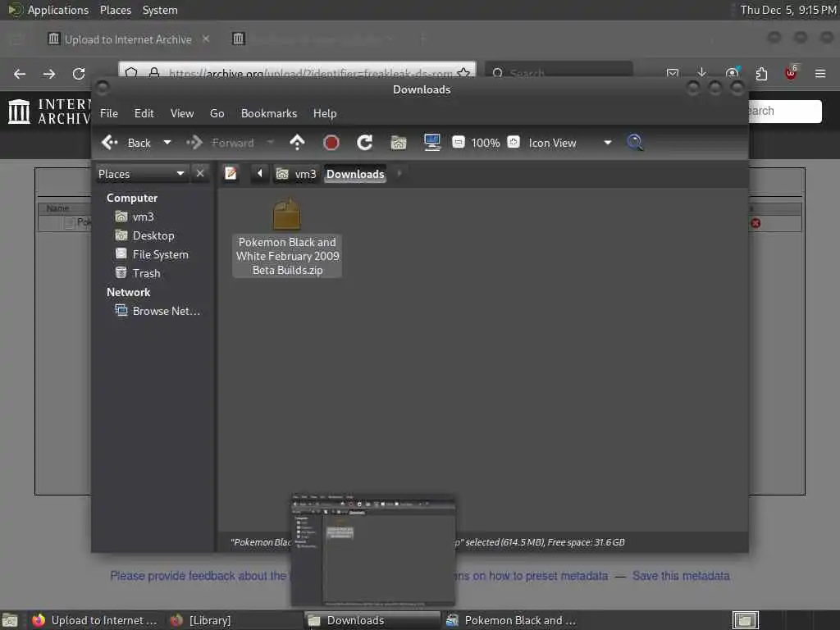Remove the file with red X icon
This screenshot has width=840, height=630.
click(756, 223)
